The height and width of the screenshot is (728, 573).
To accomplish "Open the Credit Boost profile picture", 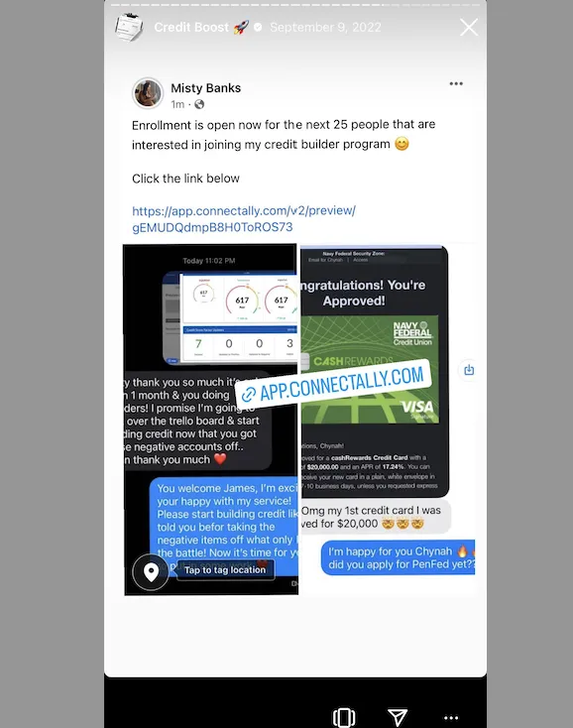I will pyautogui.click(x=129, y=28).
